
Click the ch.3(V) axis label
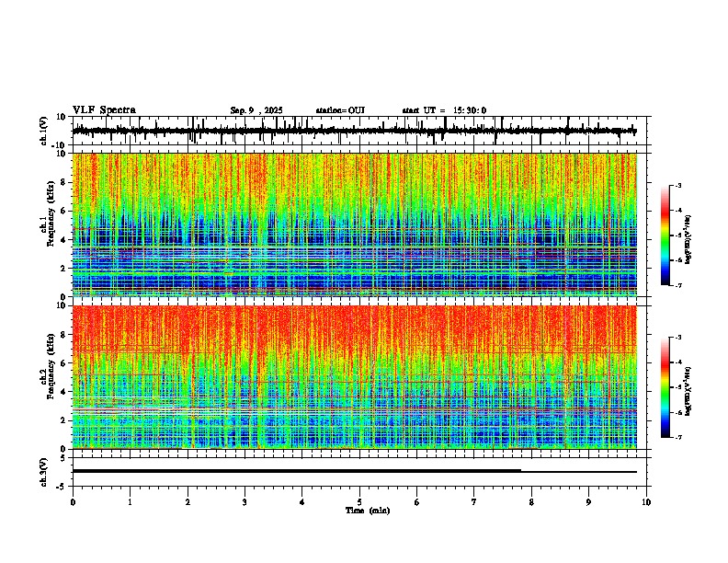tap(43, 472)
